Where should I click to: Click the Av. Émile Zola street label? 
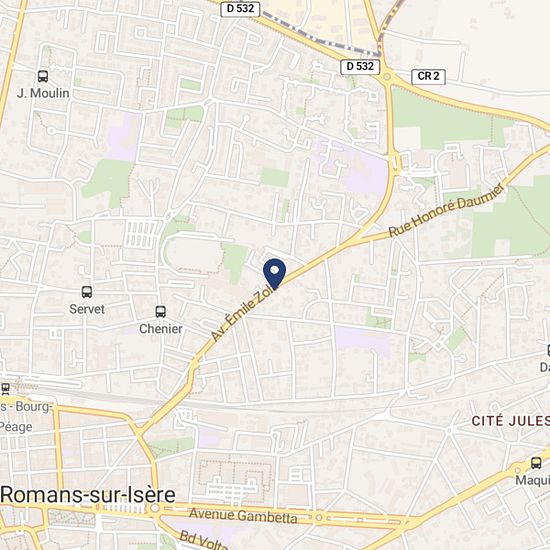(x=242, y=312)
